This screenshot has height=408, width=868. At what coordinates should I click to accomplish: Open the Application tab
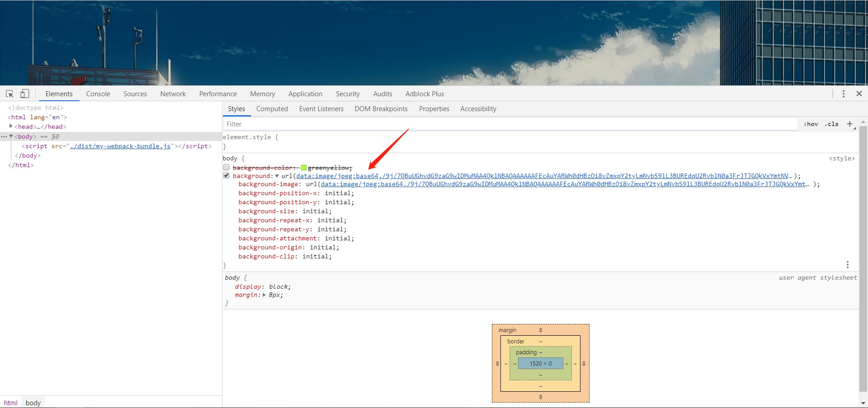(305, 94)
